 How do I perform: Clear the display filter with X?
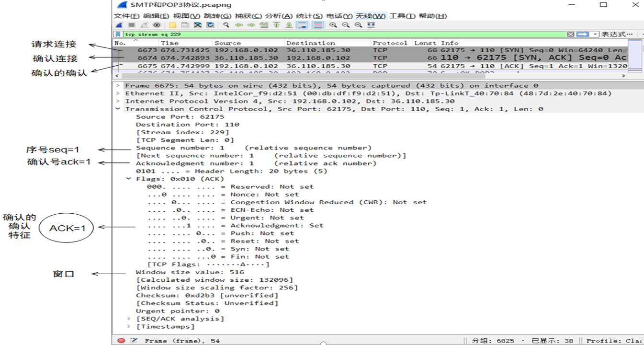(x=570, y=34)
